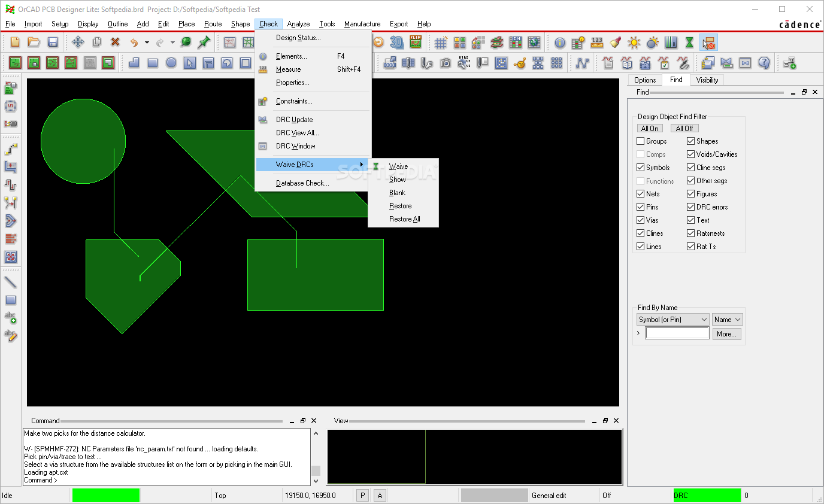Click the World View thumbnail

point(474,457)
